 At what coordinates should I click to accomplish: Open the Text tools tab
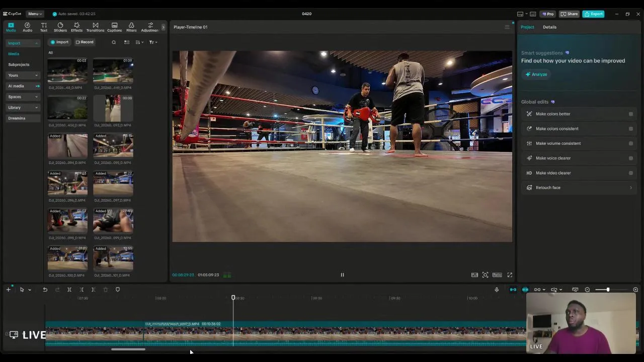coord(44,27)
